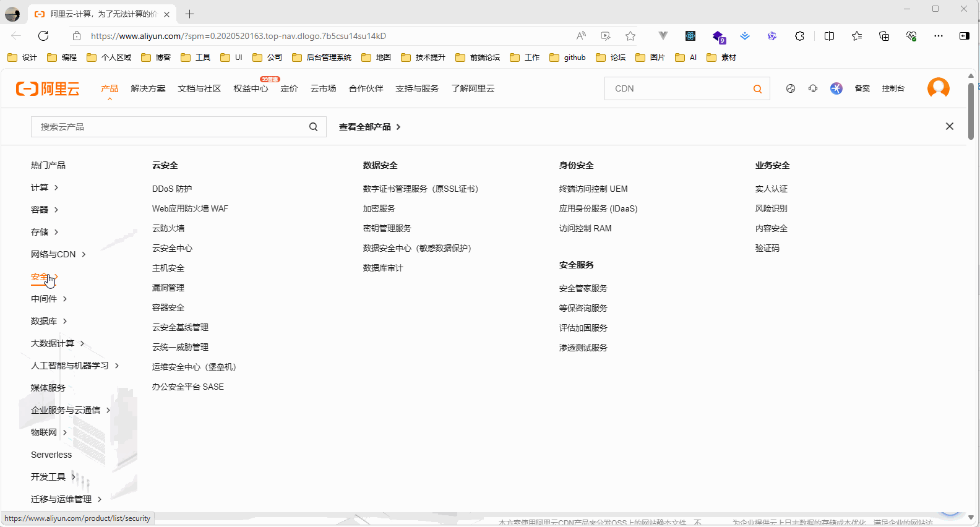Expand the 人工智能与机器学习 category
The width and height of the screenshot is (980, 527).
(75, 366)
